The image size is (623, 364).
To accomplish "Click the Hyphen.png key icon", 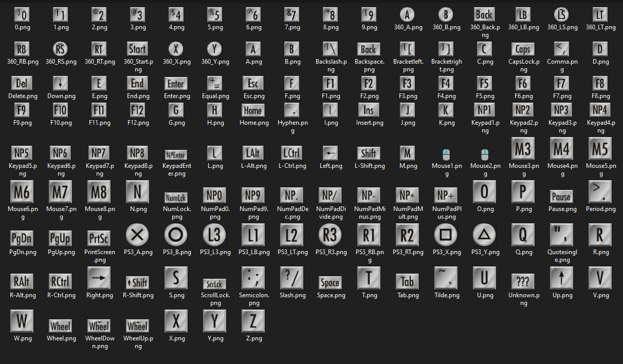I will pyautogui.click(x=291, y=110).
